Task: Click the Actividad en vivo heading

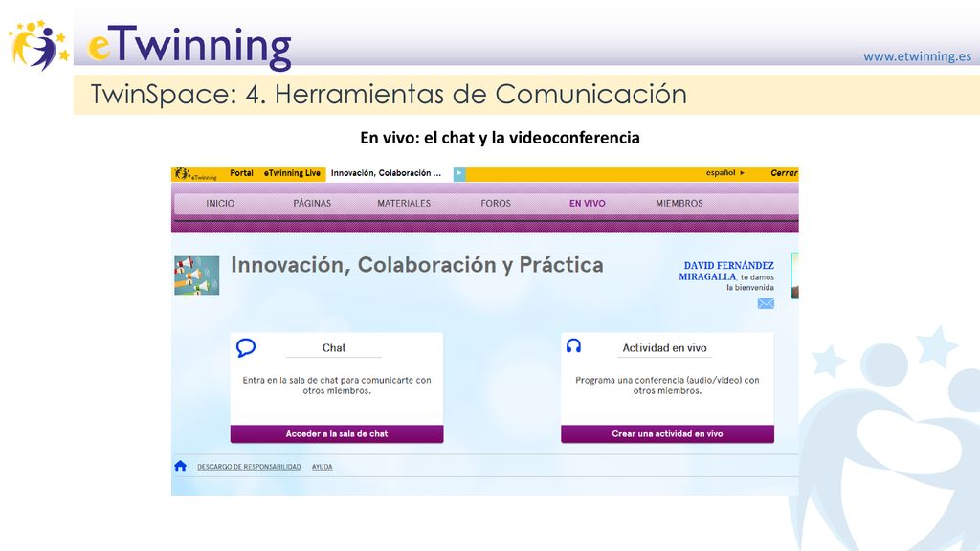Action: click(x=664, y=348)
